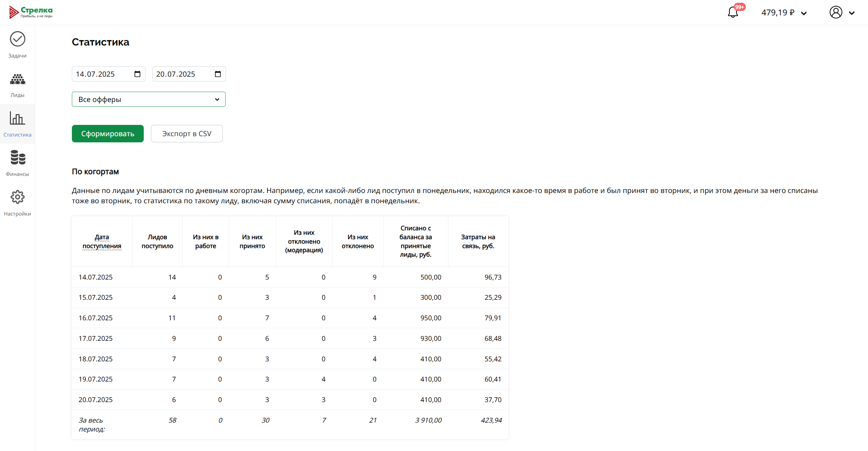
Task: Expand the Все офферы dropdown
Action: click(x=149, y=100)
